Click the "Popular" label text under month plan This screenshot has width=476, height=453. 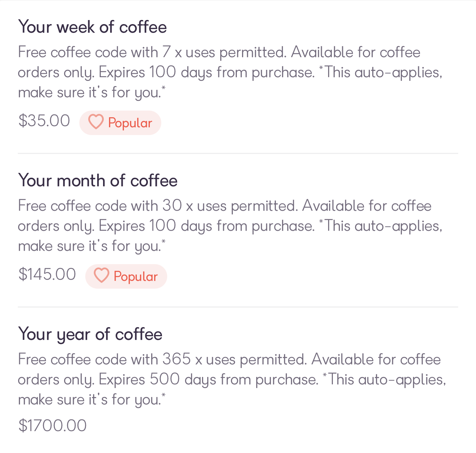pyautogui.click(x=136, y=277)
